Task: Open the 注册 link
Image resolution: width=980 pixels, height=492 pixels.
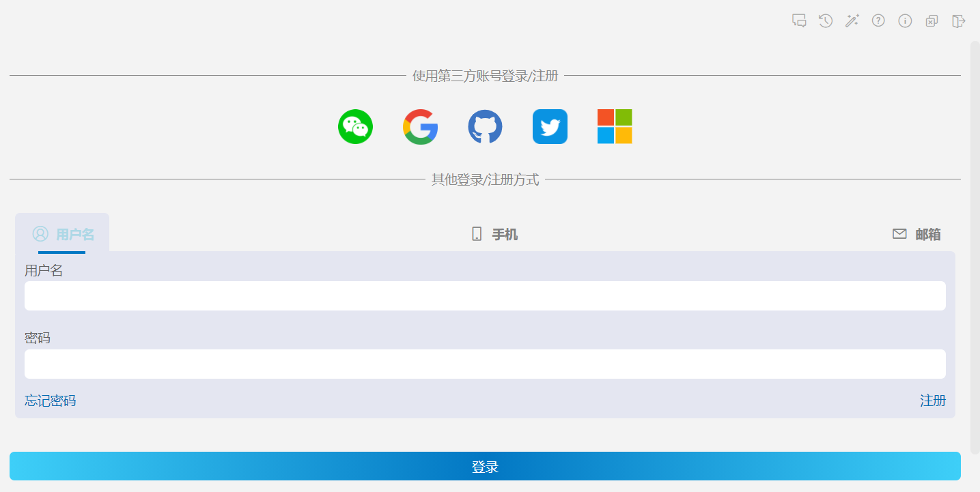Action: pos(933,401)
